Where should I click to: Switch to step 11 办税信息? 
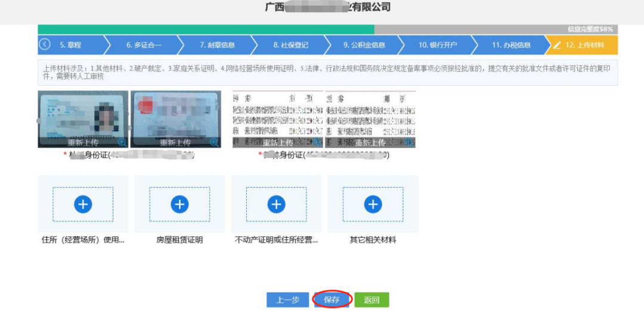coord(512,45)
